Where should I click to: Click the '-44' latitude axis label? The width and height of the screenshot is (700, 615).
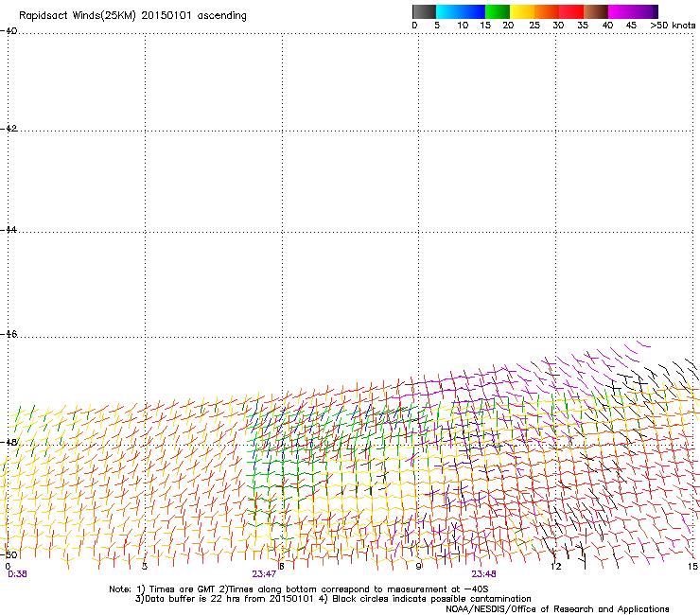point(9,230)
